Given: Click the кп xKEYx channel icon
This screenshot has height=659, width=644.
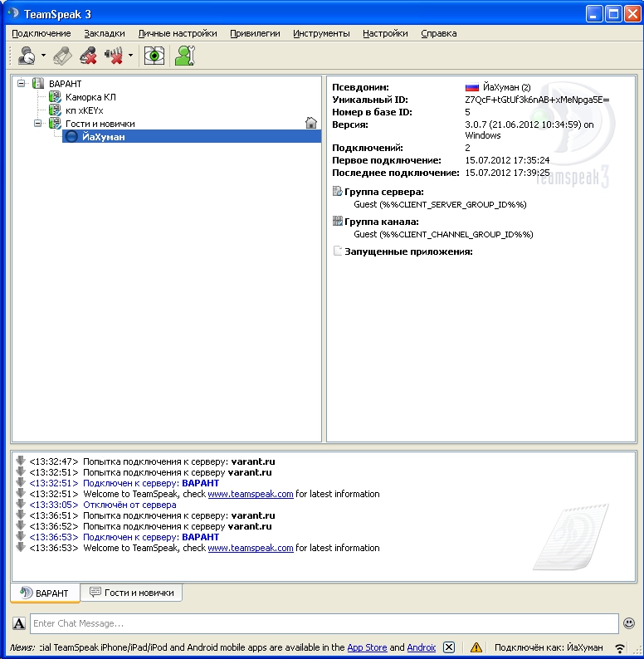Looking at the screenshot, I should tap(55, 110).
